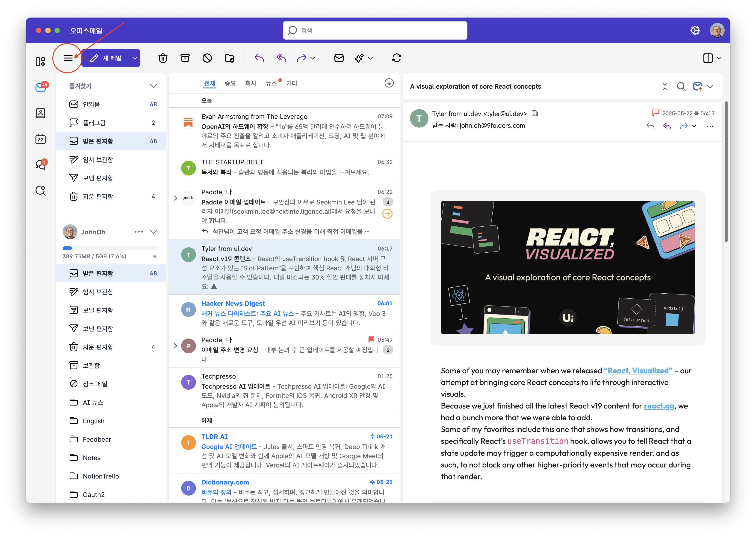The image size is (756, 537).
Task: Switch to the 기타 tab
Action: 292,83
